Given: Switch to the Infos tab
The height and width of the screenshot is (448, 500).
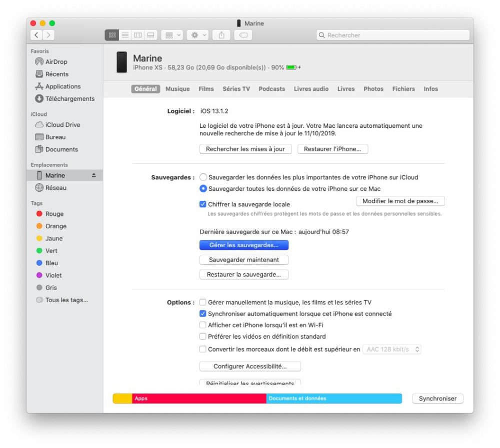Looking at the screenshot, I should pyautogui.click(x=430, y=89).
